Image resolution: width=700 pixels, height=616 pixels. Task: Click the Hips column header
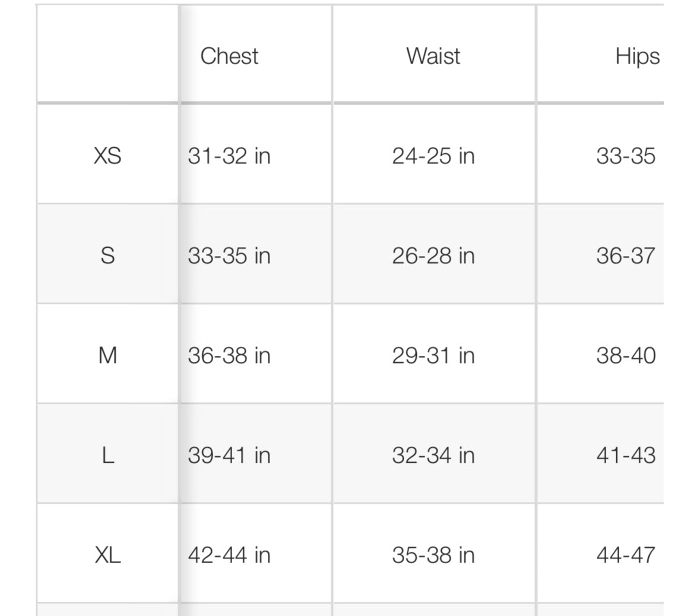[637, 56]
